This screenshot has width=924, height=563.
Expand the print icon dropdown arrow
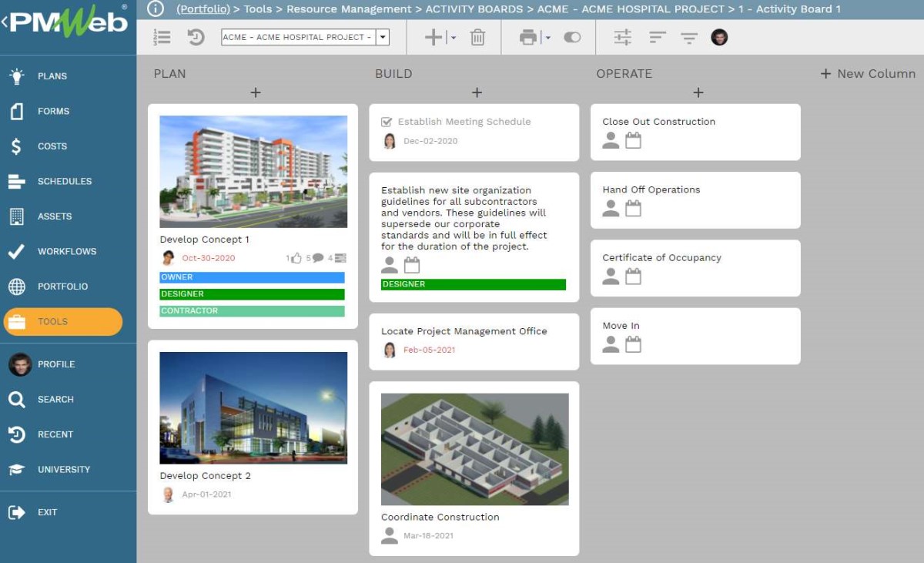[547, 38]
